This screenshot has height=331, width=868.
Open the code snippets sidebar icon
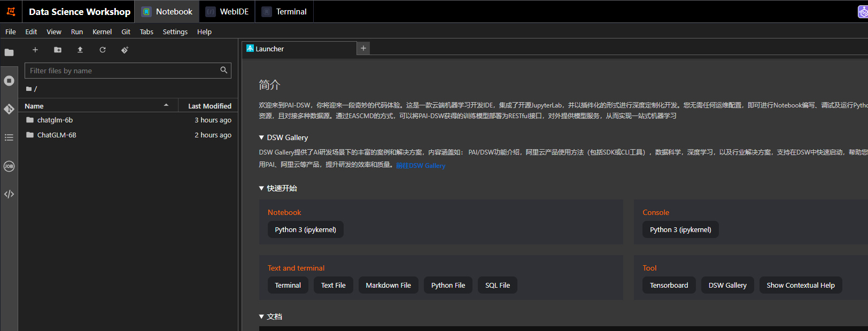coord(9,194)
